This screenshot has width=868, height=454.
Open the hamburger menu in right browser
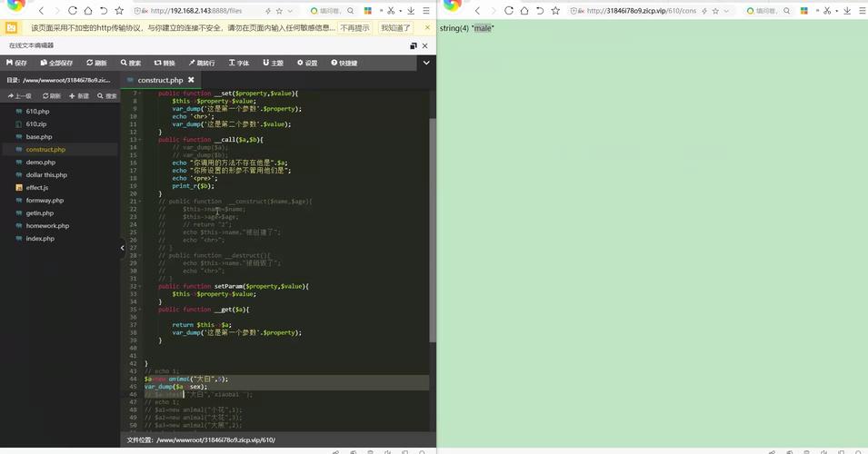point(863,11)
